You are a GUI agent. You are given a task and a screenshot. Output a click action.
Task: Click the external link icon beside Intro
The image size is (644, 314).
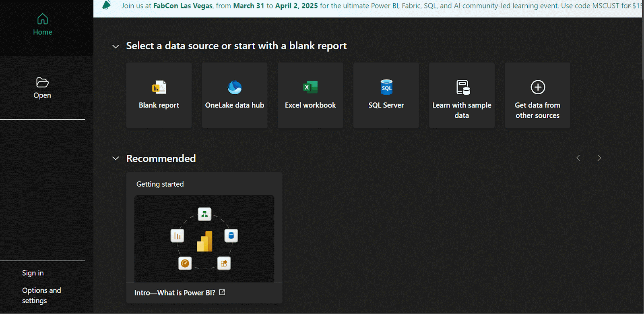click(222, 292)
